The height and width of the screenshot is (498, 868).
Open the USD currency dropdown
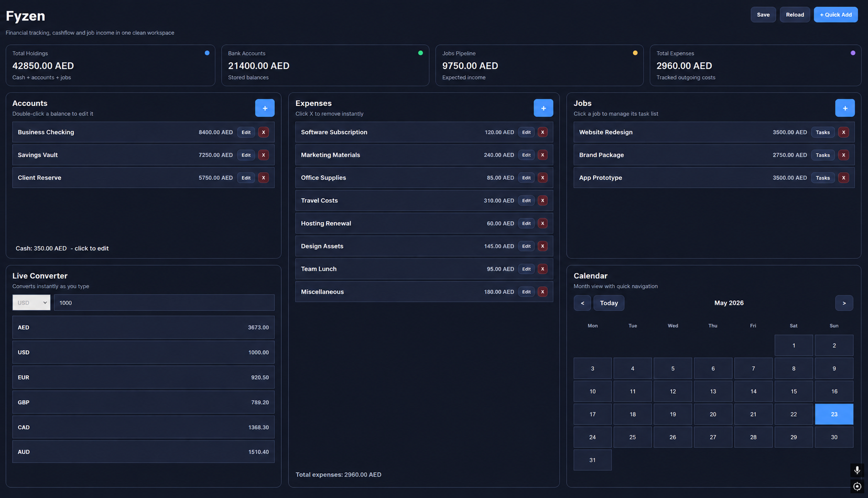[x=31, y=302]
